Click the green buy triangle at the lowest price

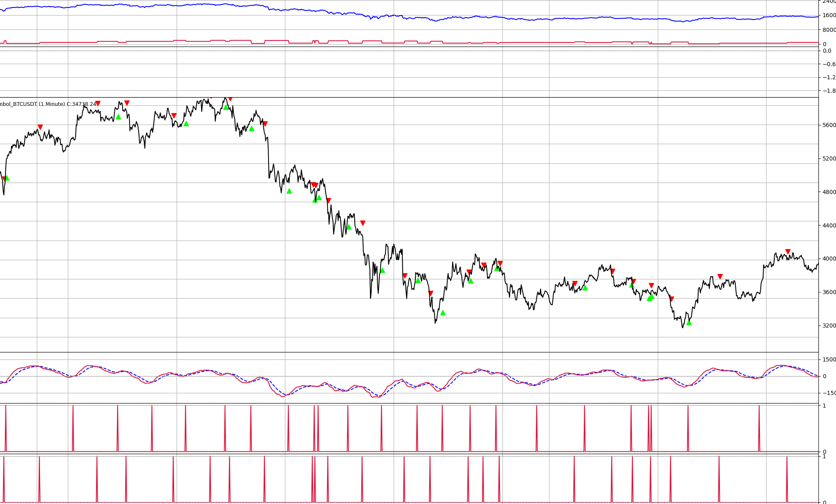tap(689, 323)
